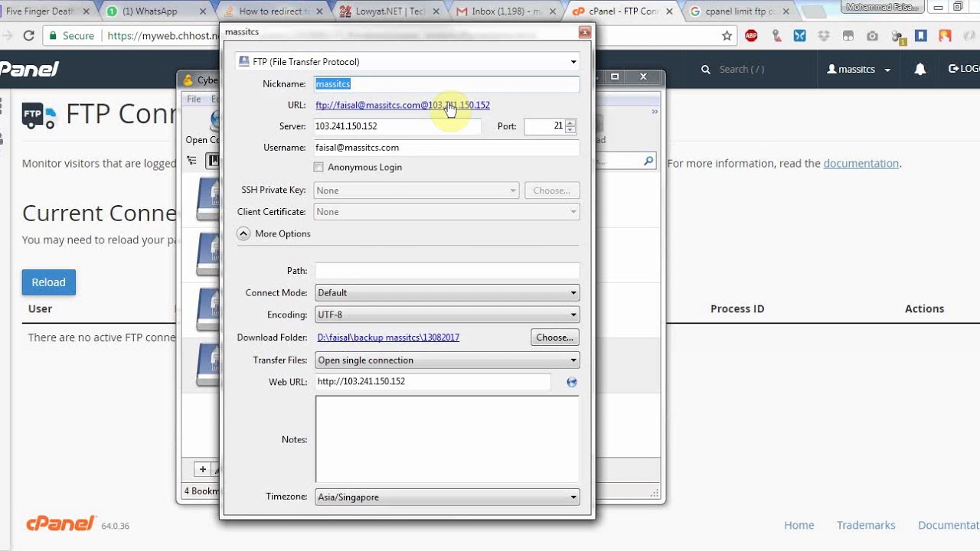Click the key password extension icon
This screenshot has width=980, height=551.
(x=776, y=35)
